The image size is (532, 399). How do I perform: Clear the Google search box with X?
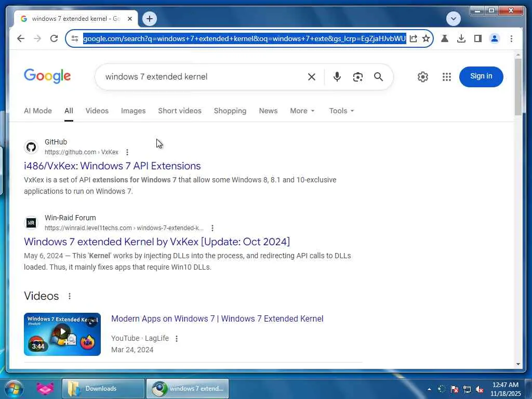coord(312,77)
